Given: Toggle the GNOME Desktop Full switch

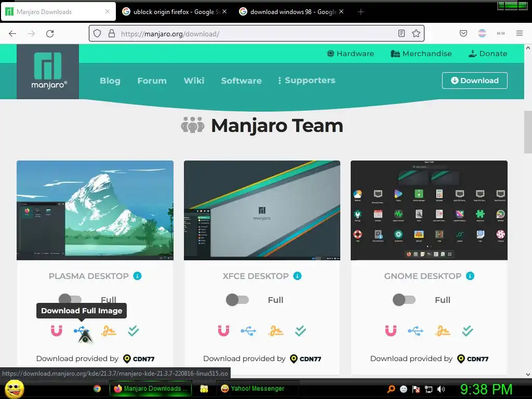Looking at the screenshot, I should click(404, 300).
